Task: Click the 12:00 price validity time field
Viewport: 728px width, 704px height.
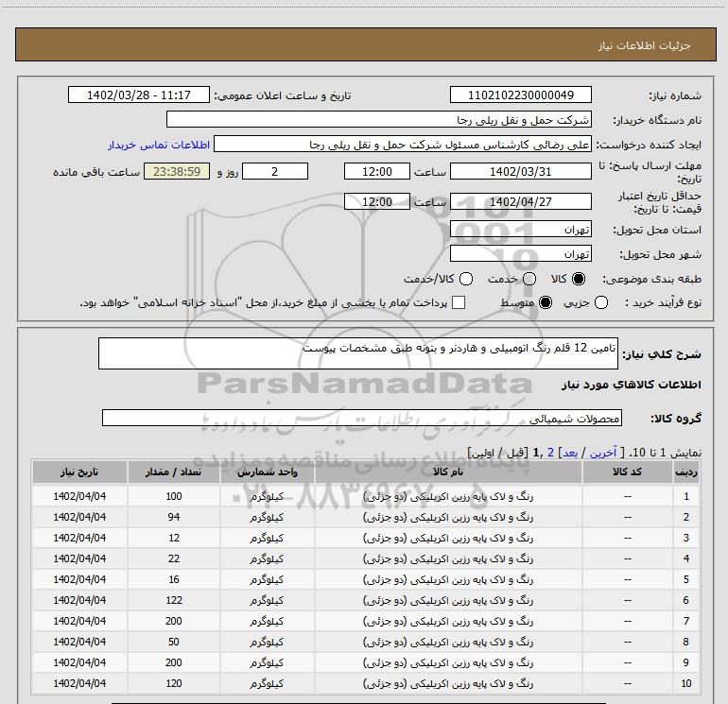Action: pyautogui.click(x=377, y=201)
